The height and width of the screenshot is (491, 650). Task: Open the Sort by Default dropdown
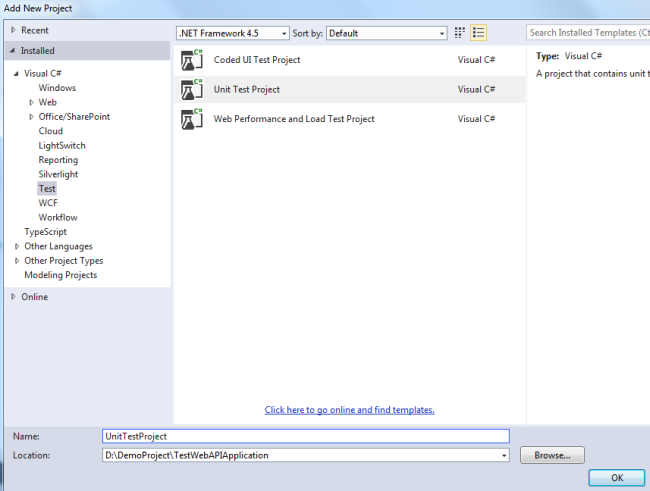(387, 33)
